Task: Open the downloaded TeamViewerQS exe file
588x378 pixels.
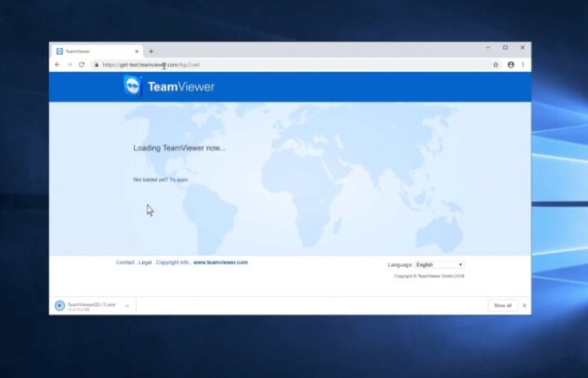Action: [91, 304]
